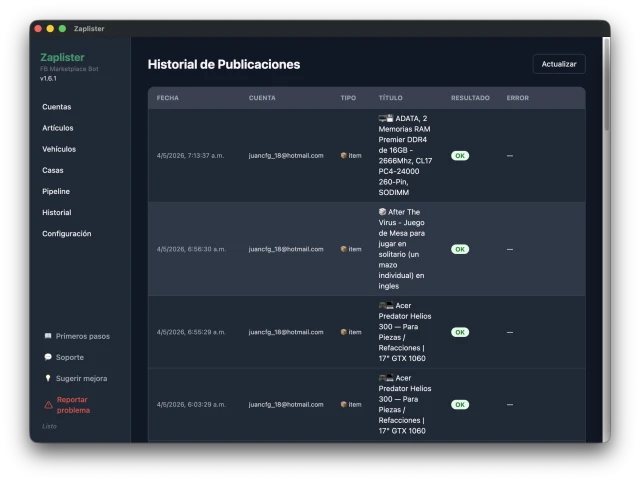The height and width of the screenshot is (482, 640).
Task: Click the FECHA column header
Action: click(167, 98)
